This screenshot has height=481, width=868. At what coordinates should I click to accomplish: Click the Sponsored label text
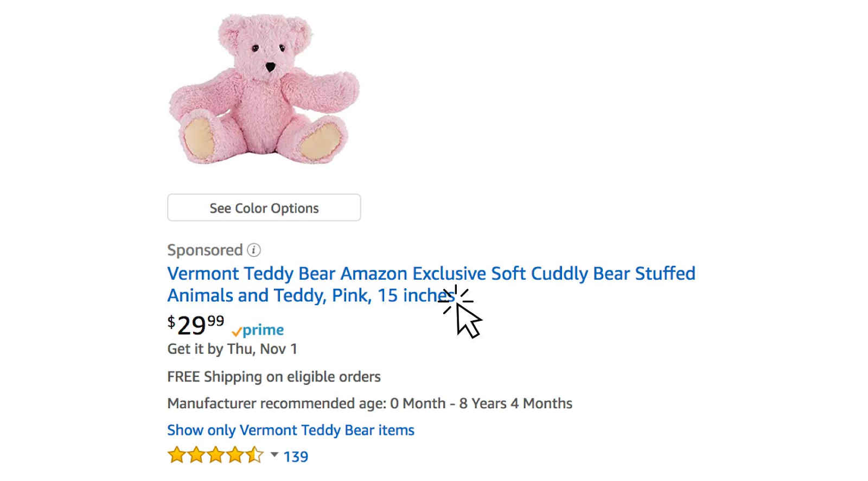click(205, 250)
